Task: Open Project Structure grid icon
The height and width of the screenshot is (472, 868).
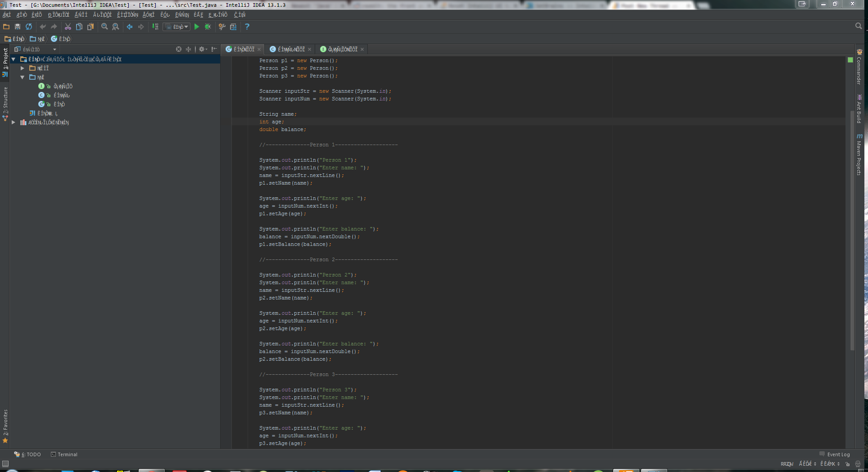Action: pos(233,27)
